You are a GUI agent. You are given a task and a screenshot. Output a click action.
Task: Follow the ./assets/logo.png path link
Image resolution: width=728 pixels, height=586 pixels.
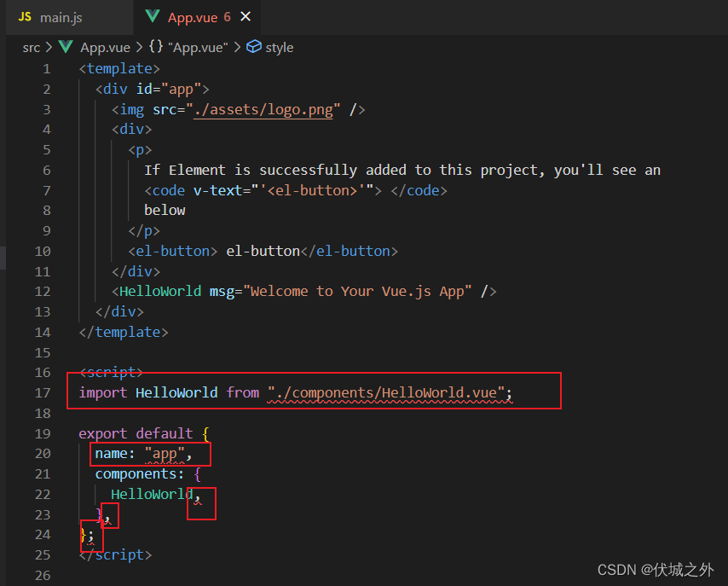[x=263, y=110]
